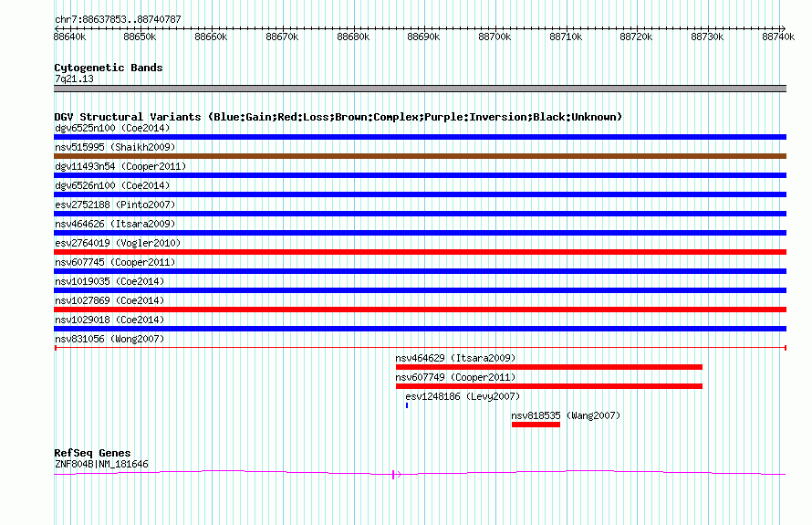Click the red esv2764019 (Vogler2010) loss bar

tap(420, 252)
